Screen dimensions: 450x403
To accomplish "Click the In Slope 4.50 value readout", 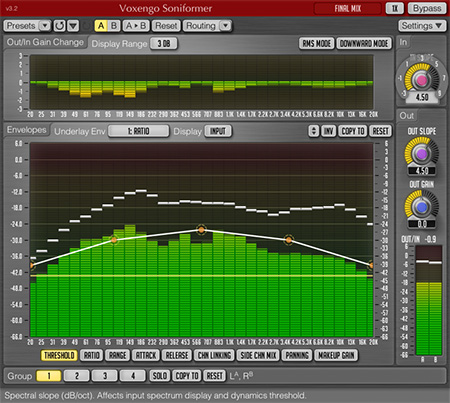I will (422, 97).
